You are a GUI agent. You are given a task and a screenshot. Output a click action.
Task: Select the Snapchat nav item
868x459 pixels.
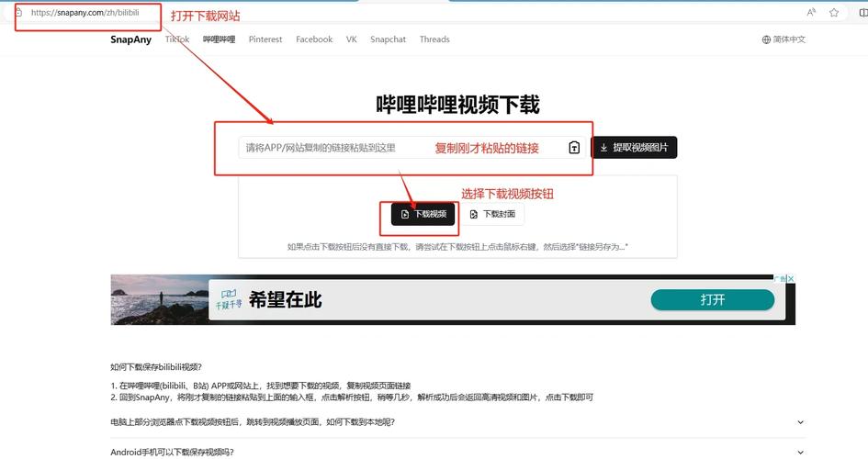pyautogui.click(x=388, y=39)
